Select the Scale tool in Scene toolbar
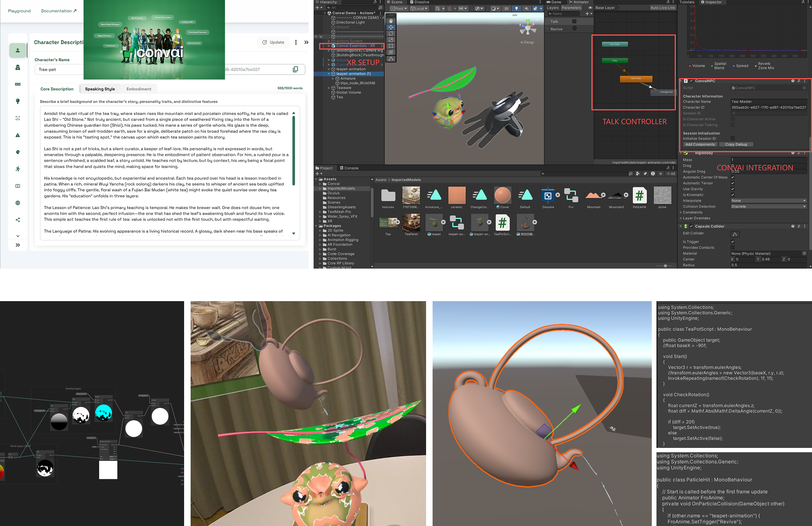This screenshot has height=526, width=812. click(391, 40)
